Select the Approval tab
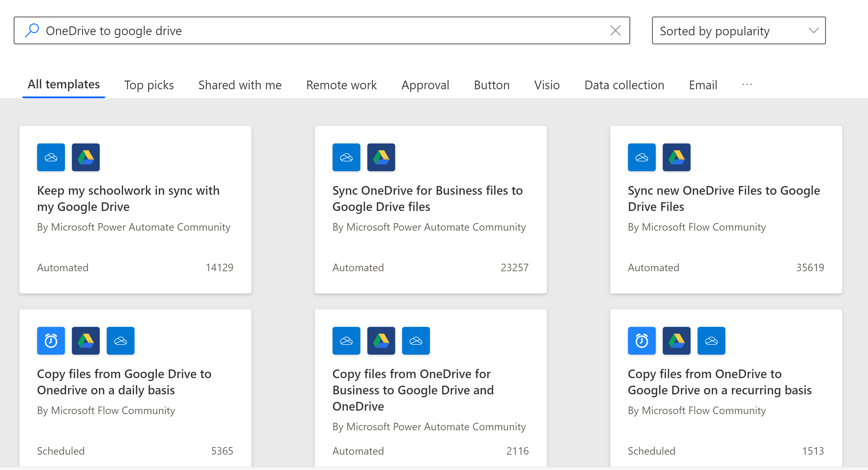This screenshot has height=470, width=868. click(425, 85)
